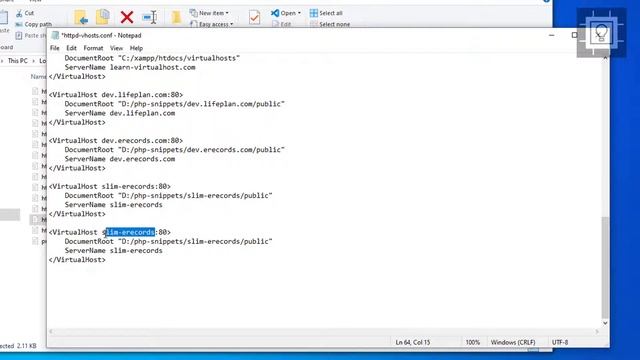The image size is (640, 360).
Task: Expand the Open button dropdown arrow
Action: pos(299,13)
